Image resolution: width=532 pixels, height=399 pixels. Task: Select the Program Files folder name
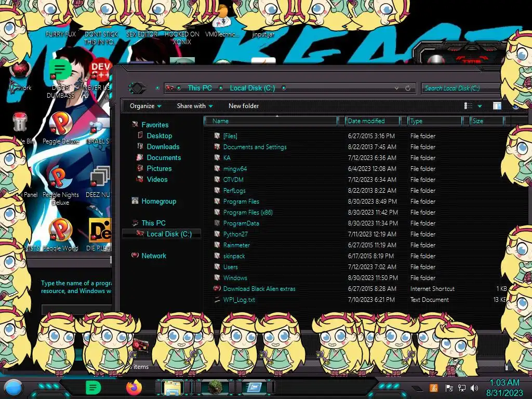pos(241,202)
